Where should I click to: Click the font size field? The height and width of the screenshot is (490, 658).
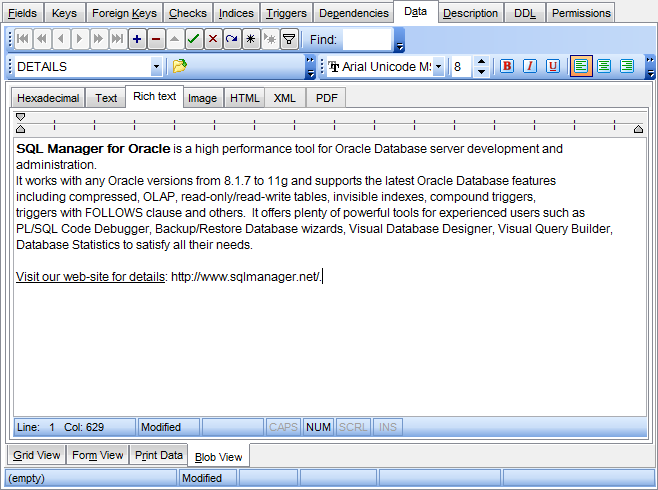[x=462, y=66]
